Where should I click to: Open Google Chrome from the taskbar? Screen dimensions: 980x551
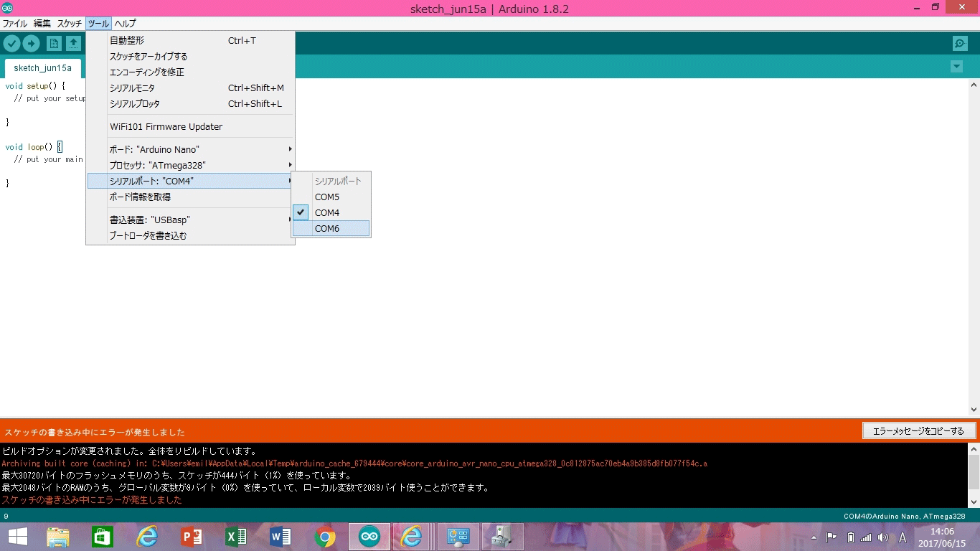click(x=325, y=537)
